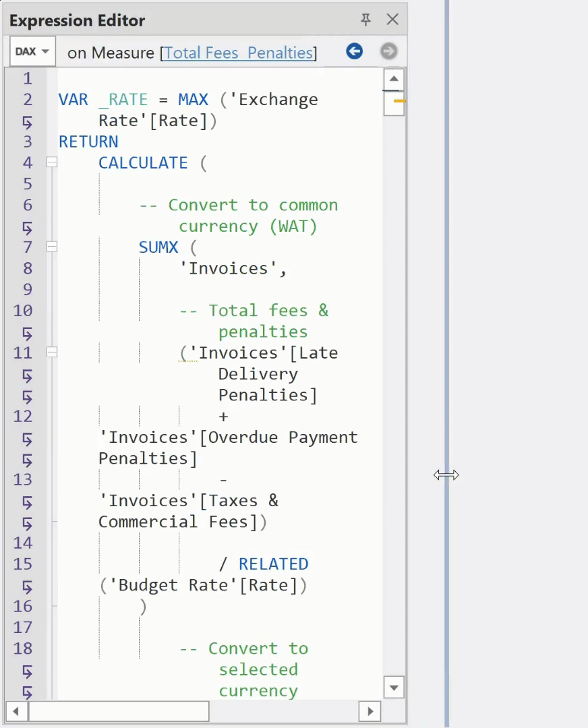Collapse the CALCULATE block on line 4
The width and height of the screenshot is (588, 728).
(52, 162)
